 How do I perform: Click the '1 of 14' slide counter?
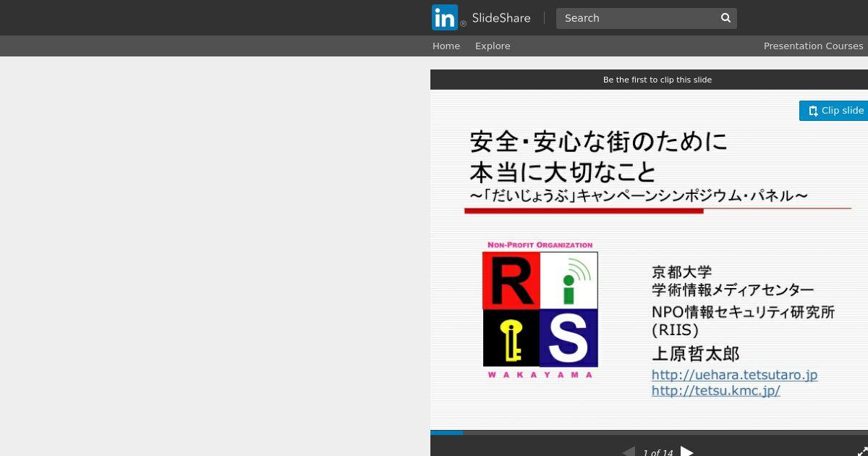click(658, 452)
